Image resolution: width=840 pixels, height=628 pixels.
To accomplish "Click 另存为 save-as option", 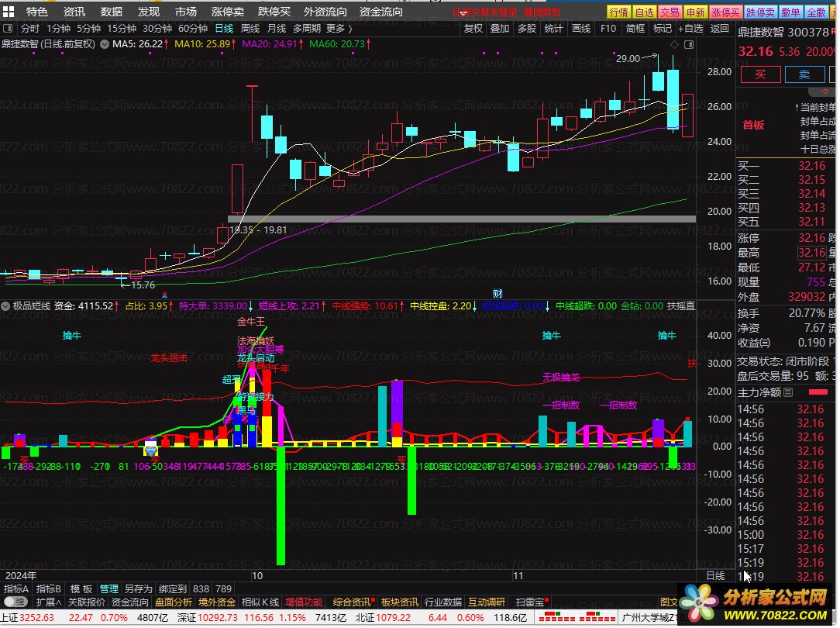I will 138,588.
